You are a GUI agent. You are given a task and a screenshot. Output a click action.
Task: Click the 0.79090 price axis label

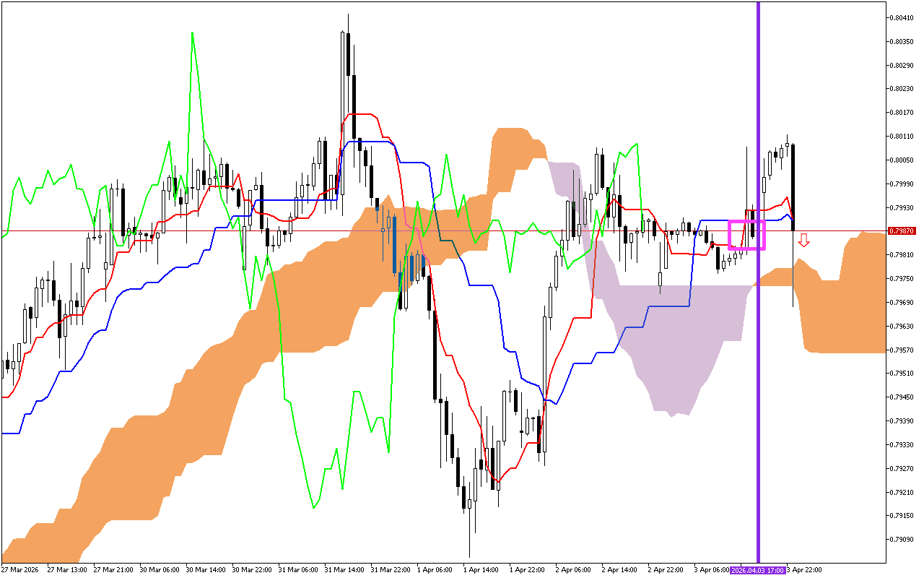[x=903, y=539]
